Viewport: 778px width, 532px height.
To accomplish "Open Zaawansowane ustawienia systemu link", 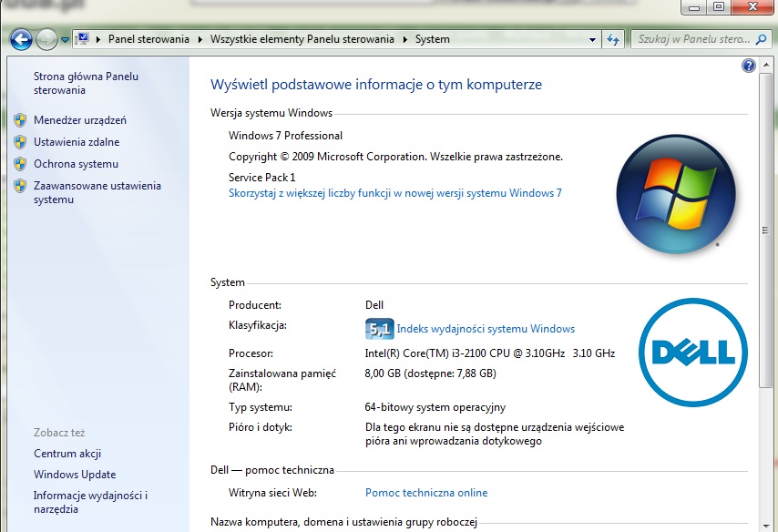I will tap(97, 192).
